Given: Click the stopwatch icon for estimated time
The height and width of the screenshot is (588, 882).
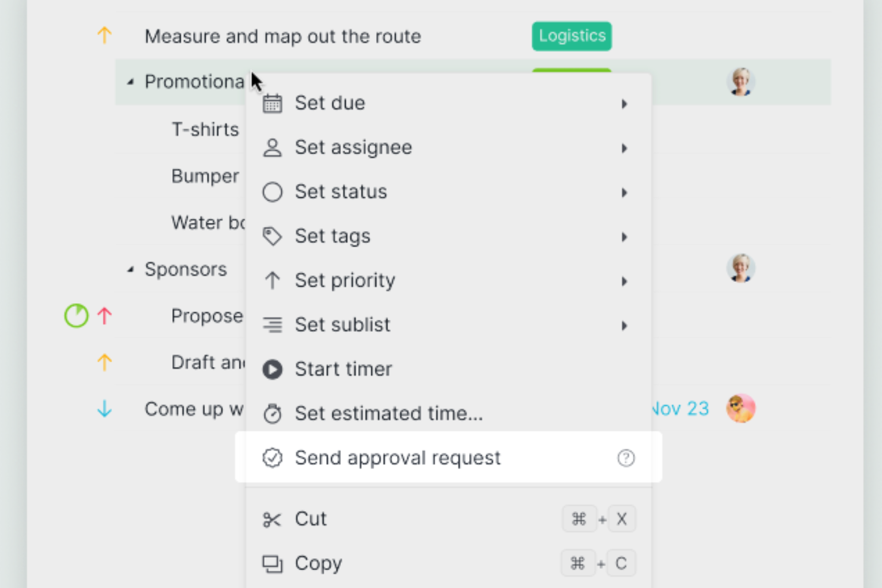Looking at the screenshot, I should pyautogui.click(x=272, y=413).
